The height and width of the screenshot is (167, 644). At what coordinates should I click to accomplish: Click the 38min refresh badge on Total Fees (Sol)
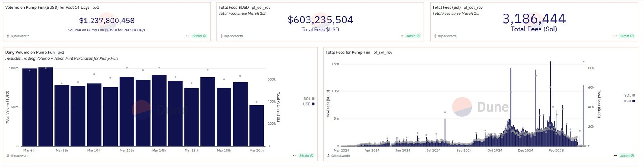tap(626, 36)
